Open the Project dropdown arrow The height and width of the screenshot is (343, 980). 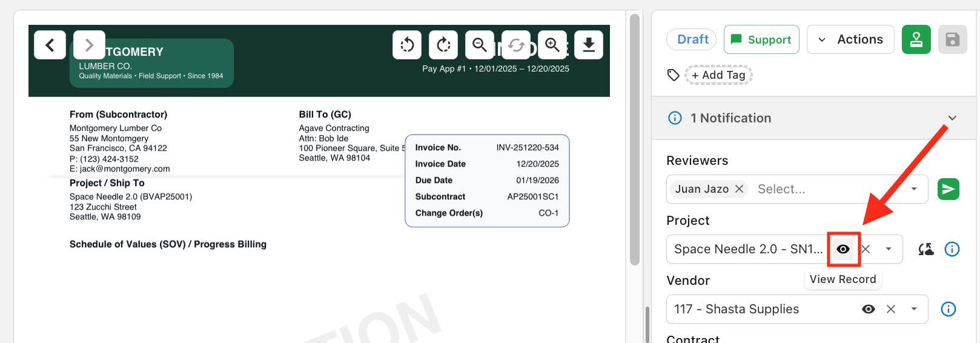click(x=889, y=249)
